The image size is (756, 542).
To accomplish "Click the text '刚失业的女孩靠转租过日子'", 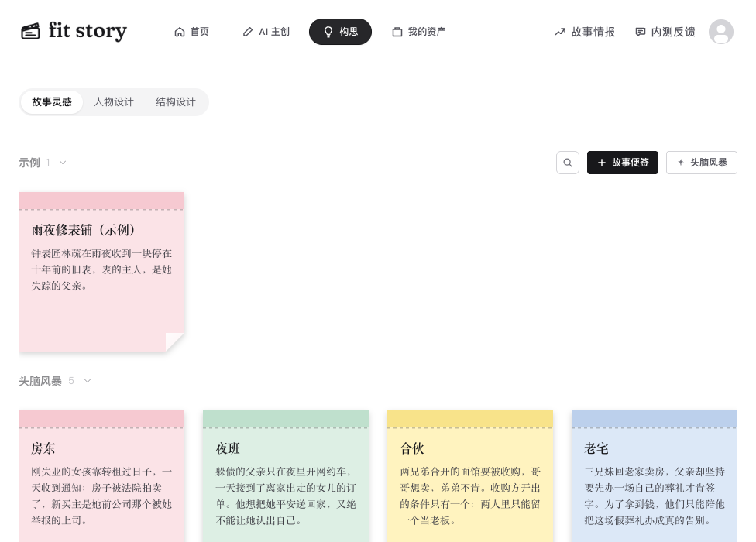I will 91,472.
